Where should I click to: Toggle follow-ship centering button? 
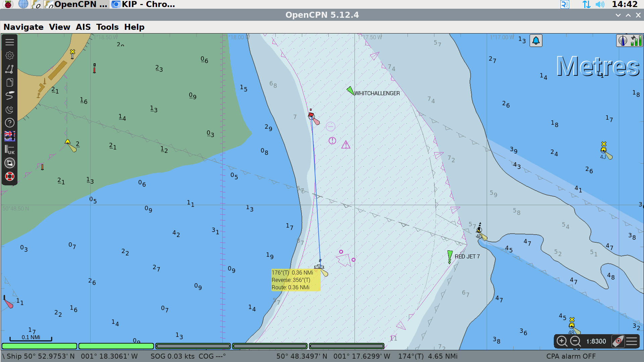tap(618, 341)
